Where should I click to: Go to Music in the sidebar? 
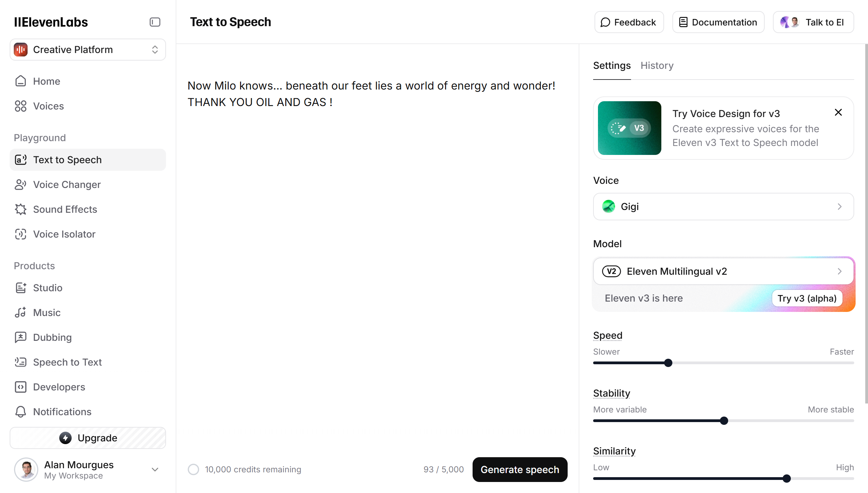tap(21, 313)
